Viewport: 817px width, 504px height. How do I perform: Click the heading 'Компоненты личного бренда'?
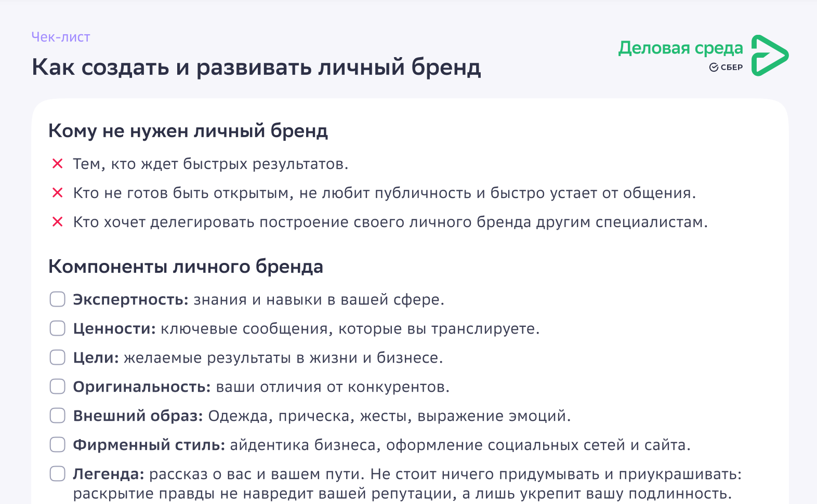click(x=186, y=267)
